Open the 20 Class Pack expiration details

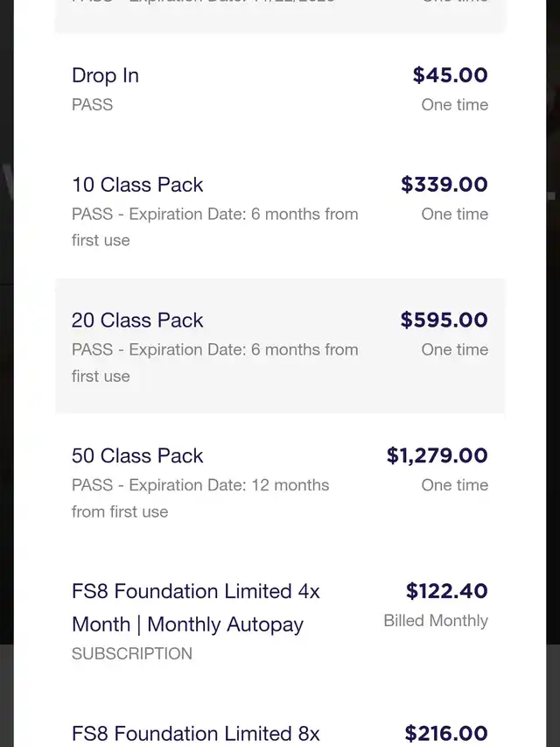coord(214,363)
